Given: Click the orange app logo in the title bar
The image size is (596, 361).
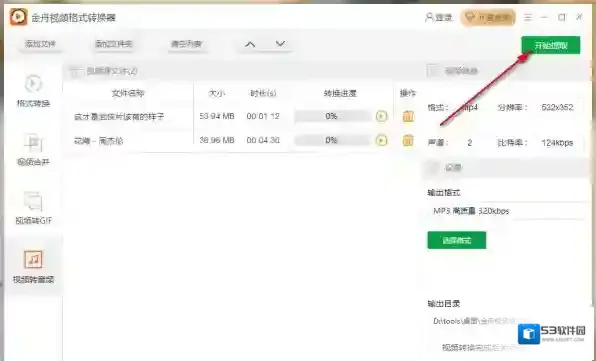Looking at the screenshot, I should (18, 17).
